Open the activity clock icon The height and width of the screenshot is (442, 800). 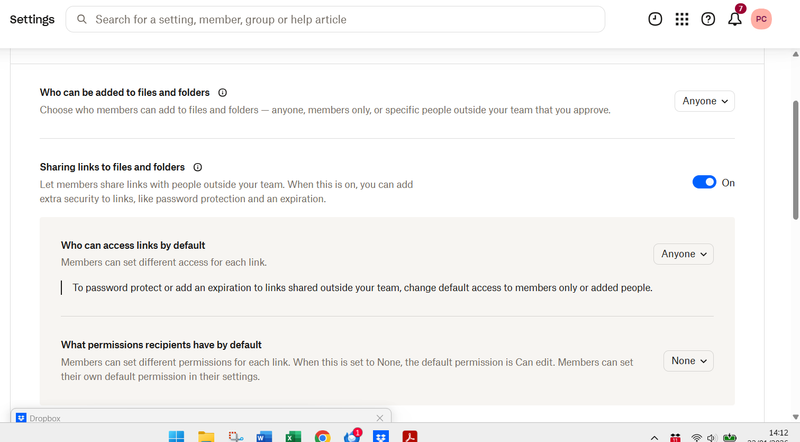(x=655, y=19)
